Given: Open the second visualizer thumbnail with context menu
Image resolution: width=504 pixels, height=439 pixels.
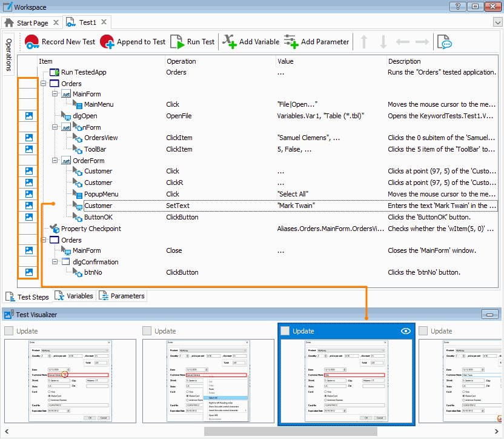Looking at the screenshot, I should [x=208, y=381].
